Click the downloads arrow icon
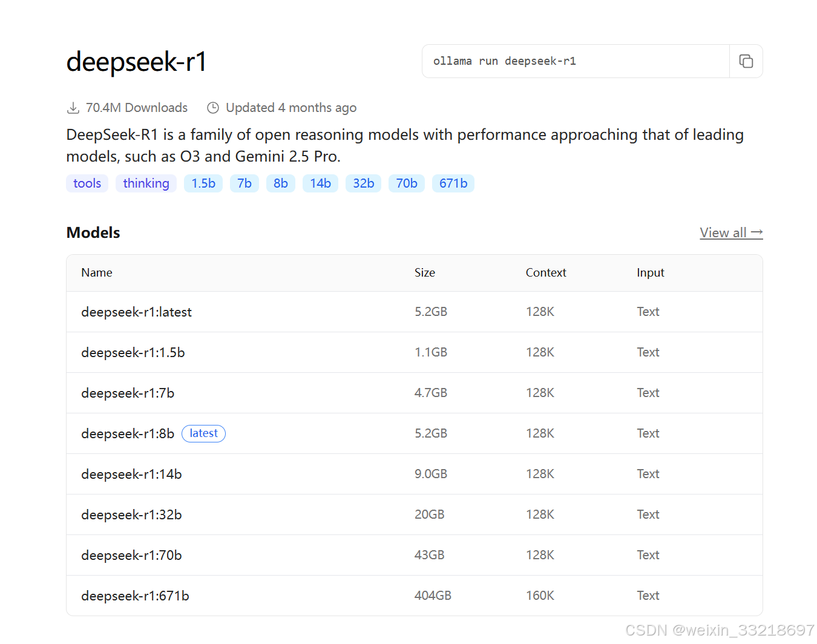 [x=73, y=108]
